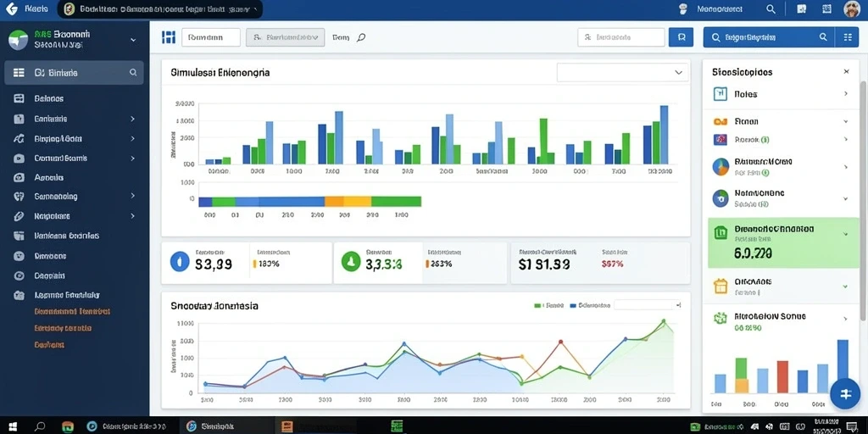The height and width of the screenshot is (434, 868).
Task: Open the gray dropdown in the top toolbar
Action: click(285, 37)
